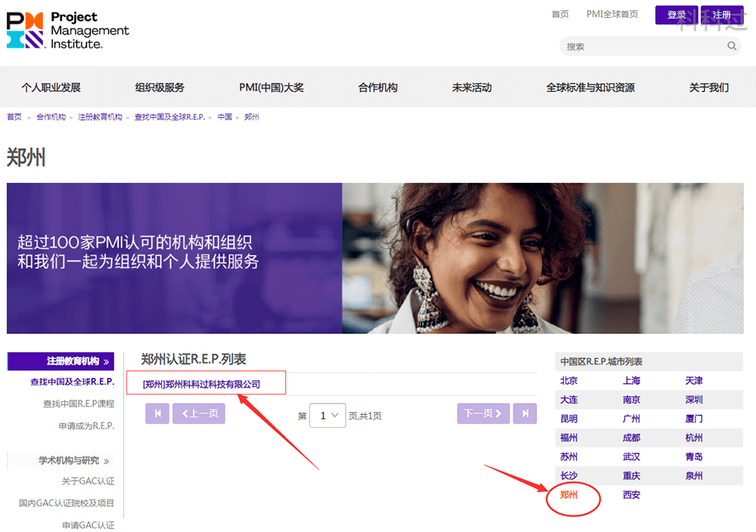This screenshot has width=756, height=532.
Task: Open the 郑州科科过科技有限公司 company link
Action: (x=200, y=383)
